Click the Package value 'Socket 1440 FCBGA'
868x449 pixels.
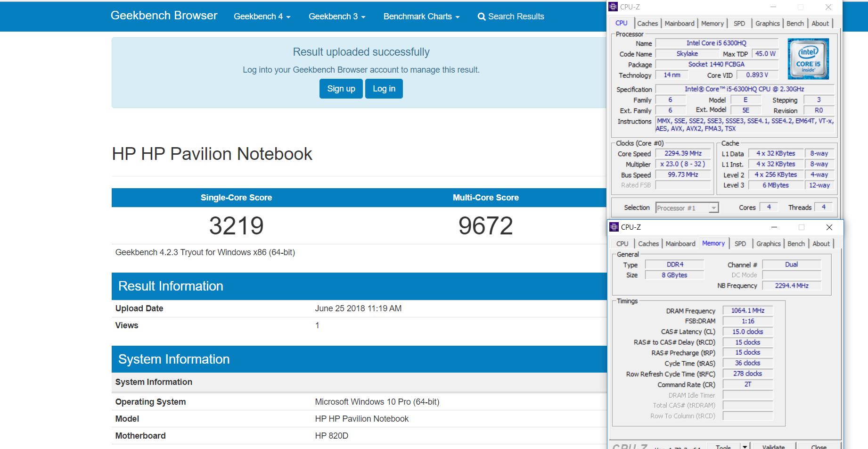[x=716, y=64]
